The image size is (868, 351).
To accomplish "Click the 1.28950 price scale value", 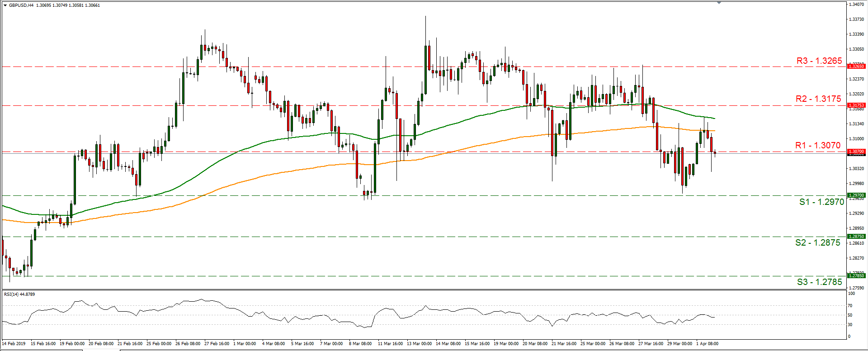I will (x=857, y=228).
